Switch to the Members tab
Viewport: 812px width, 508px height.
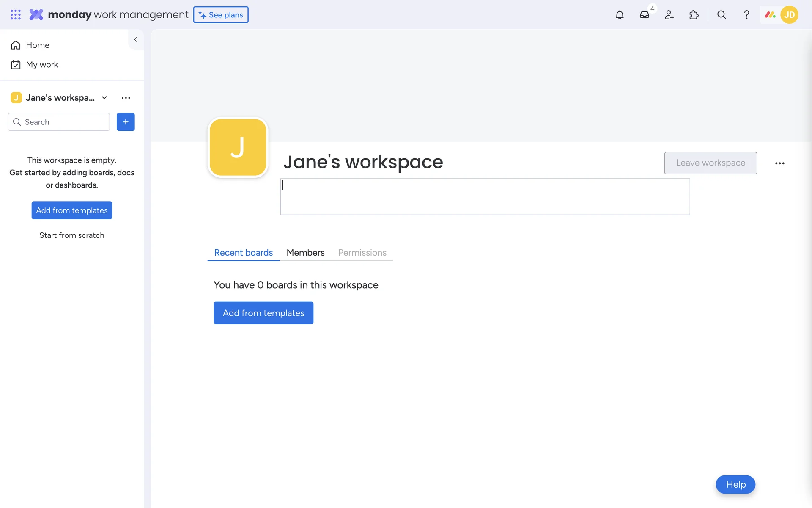pos(305,253)
